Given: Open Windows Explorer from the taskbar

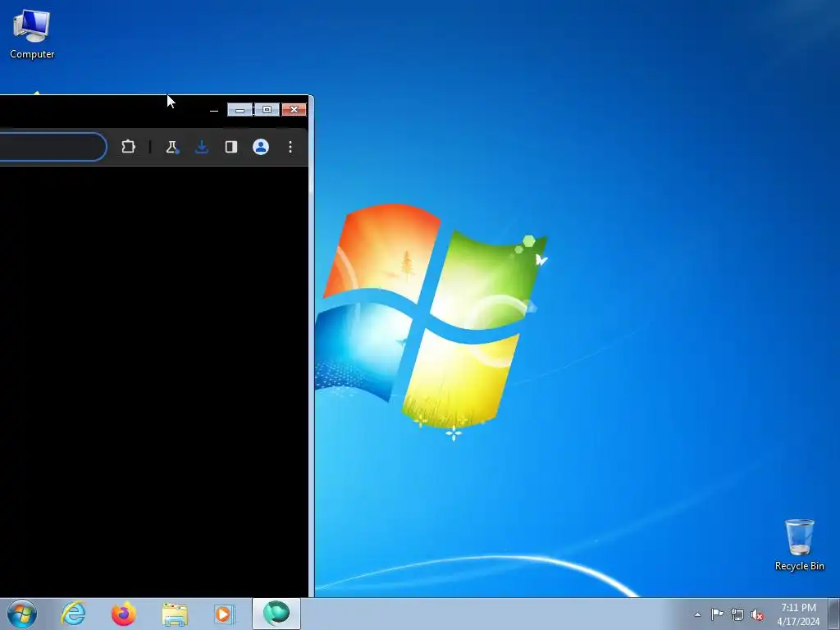Looking at the screenshot, I should point(175,614).
